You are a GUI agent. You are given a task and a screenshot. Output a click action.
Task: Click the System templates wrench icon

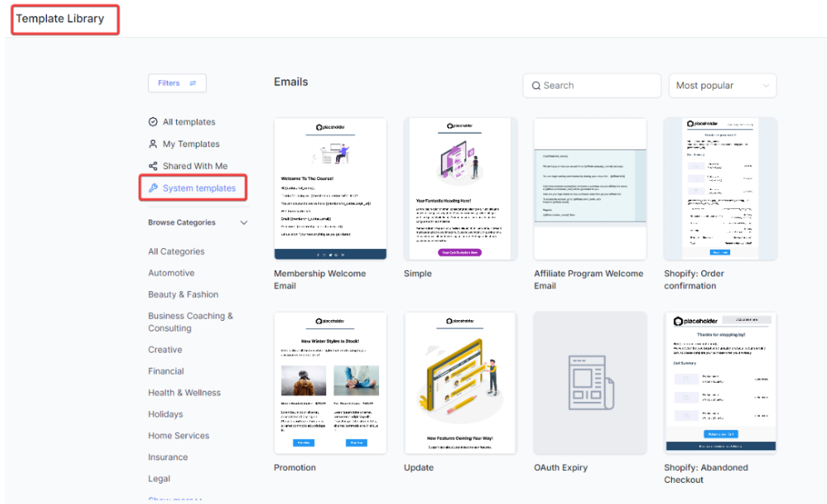pos(153,188)
